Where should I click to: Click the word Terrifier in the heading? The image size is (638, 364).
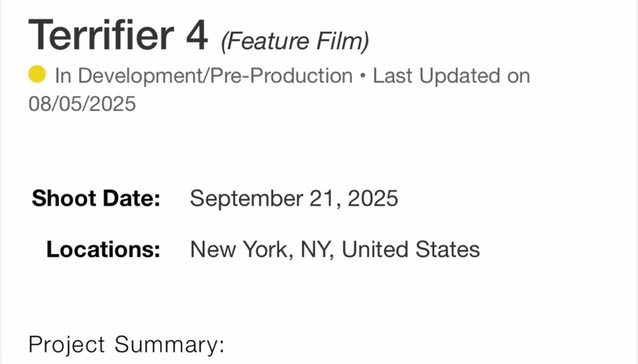pyautogui.click(x=100, y=36)
